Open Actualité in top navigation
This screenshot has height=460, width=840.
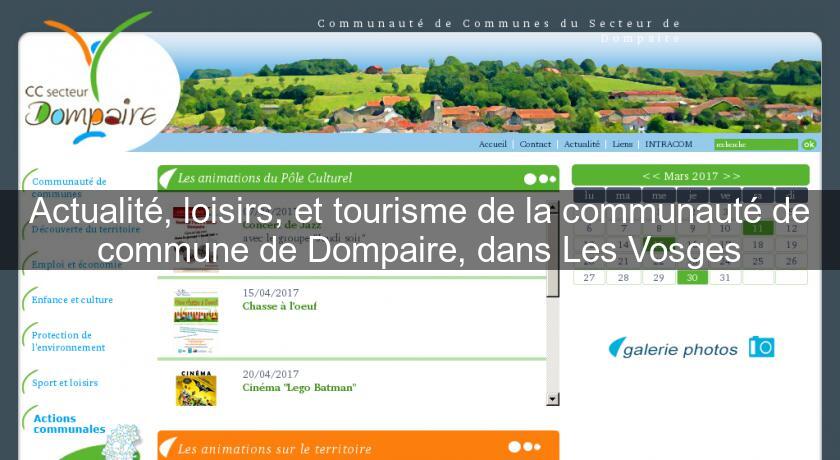pyautogui.click(x=582, y=144)
